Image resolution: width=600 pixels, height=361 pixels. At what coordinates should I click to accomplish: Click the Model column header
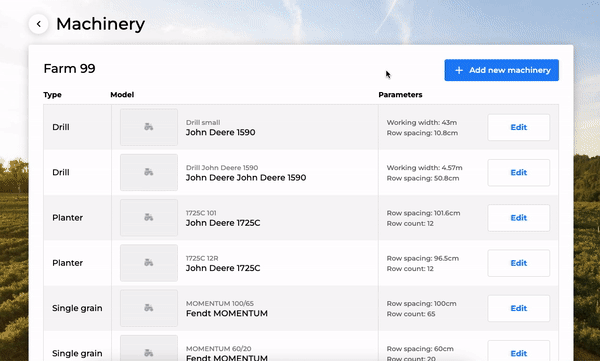click(122, 95)
